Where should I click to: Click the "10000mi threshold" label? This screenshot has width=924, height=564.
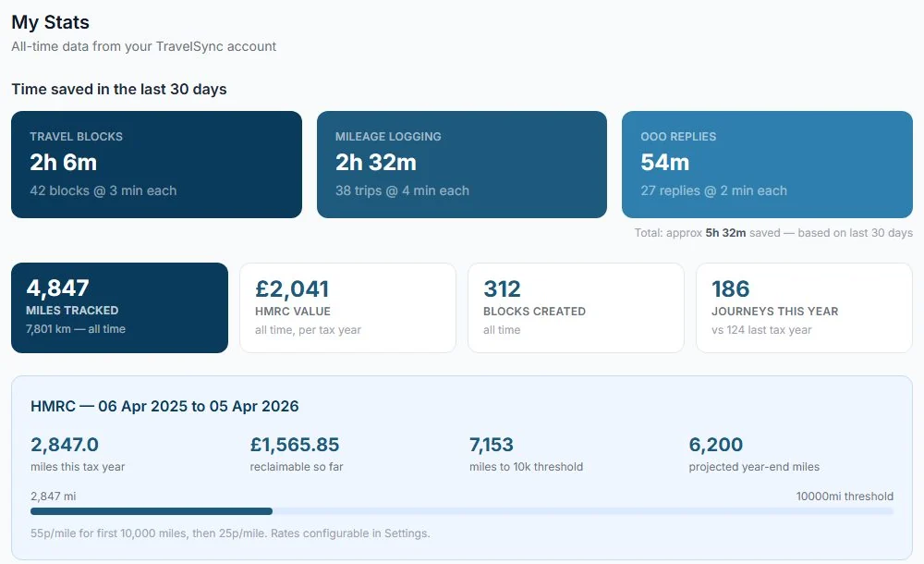pyautogui.click(x=845, y=497)
